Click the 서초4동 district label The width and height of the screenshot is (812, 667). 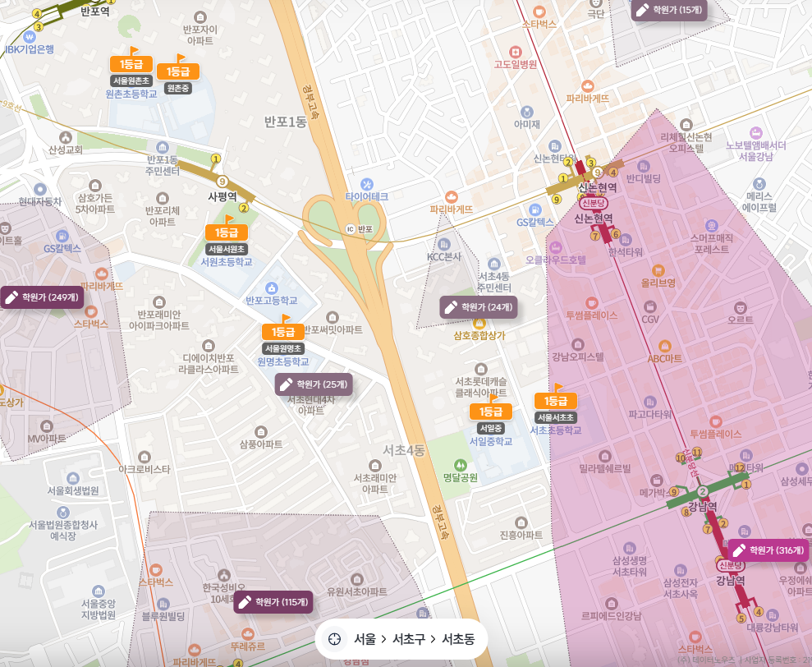pos(404,451)
